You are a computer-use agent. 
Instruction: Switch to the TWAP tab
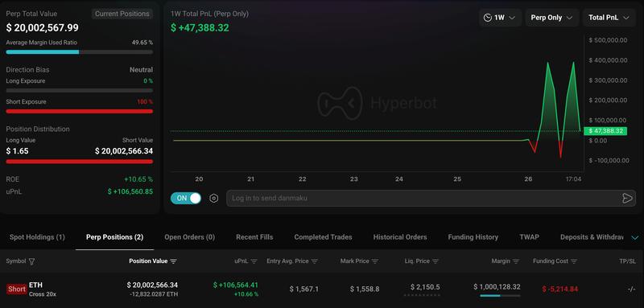(x=529, y=237)
